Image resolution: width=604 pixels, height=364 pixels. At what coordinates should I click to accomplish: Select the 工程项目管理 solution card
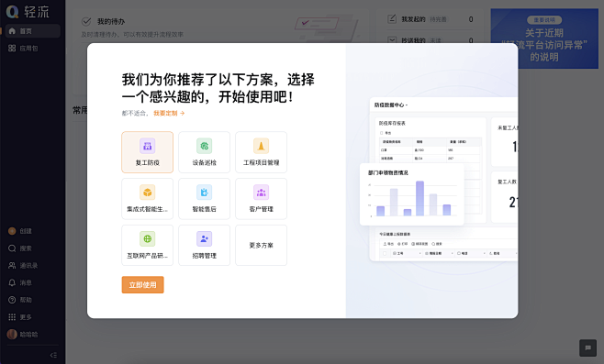click(x=262, y=152)
